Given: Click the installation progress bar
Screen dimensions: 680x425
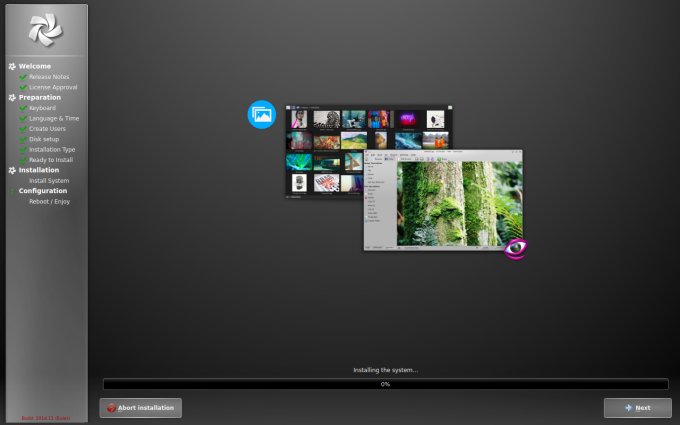Looking at the screenshot, I should [x=386, y=384].
